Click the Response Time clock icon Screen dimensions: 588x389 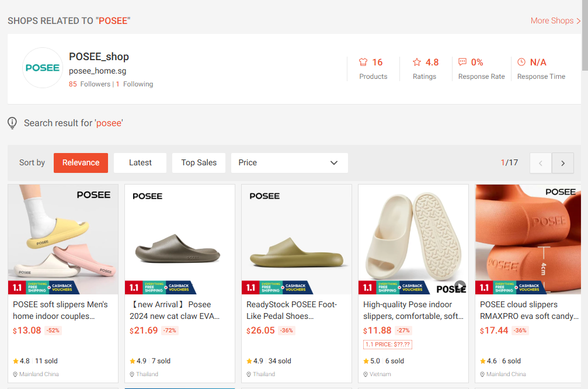[521, 62]
